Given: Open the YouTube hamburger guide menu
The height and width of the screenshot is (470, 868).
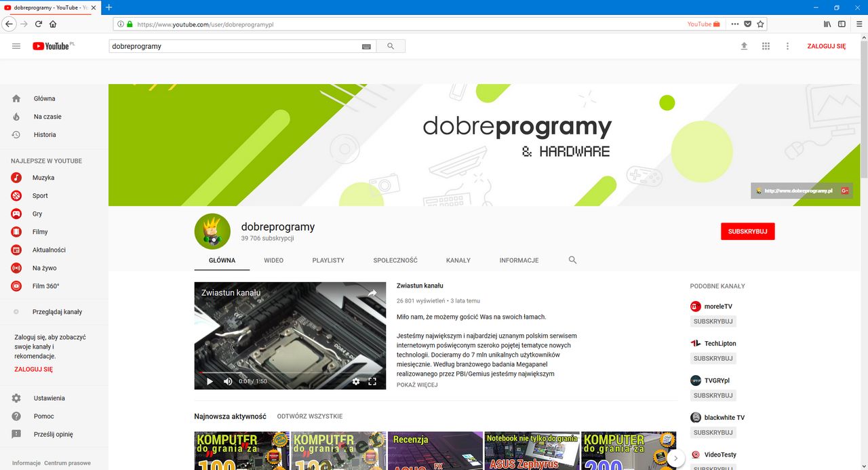Looking at the screenshot, I should pyautogui.click(x=16, y=46).
